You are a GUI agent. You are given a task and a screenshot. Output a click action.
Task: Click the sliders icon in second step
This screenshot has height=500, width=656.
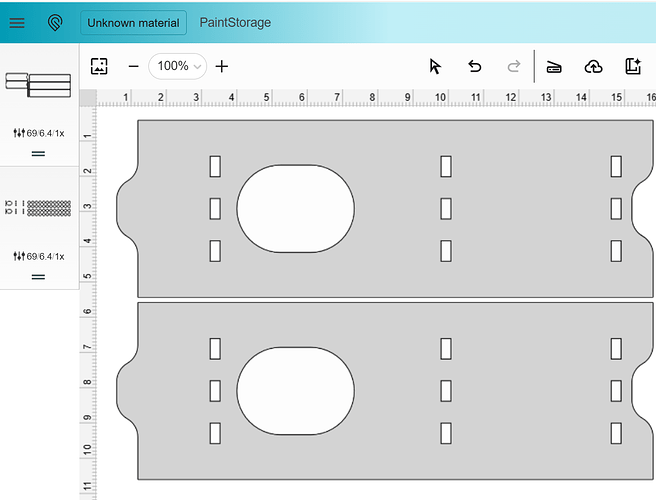point(19,256)
